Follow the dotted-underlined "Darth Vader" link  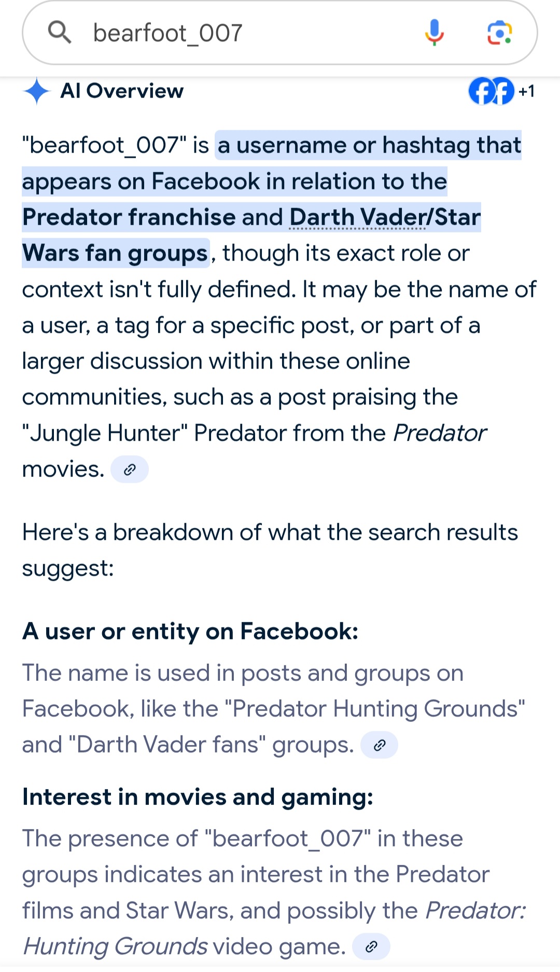click(x=358, y=217)
